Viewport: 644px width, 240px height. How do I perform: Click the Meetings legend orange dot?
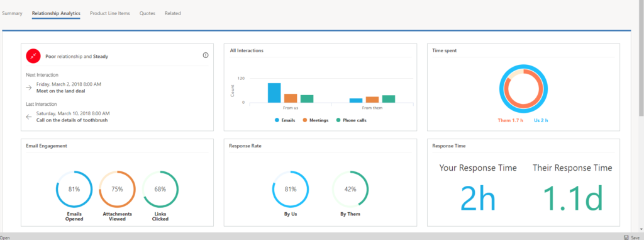pyautogui.click(x=305, y=120)
